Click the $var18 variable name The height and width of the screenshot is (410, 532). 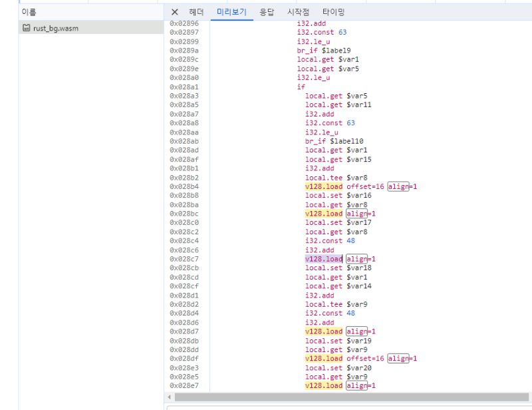coord(359,268)
